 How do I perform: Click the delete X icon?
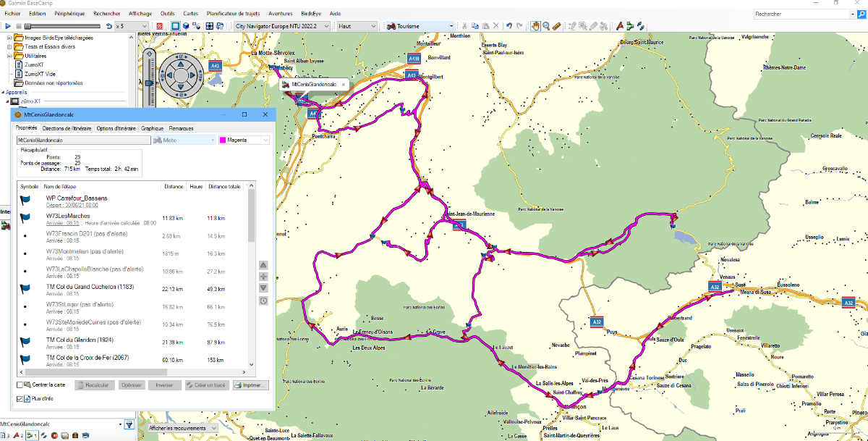coord(496,25)
